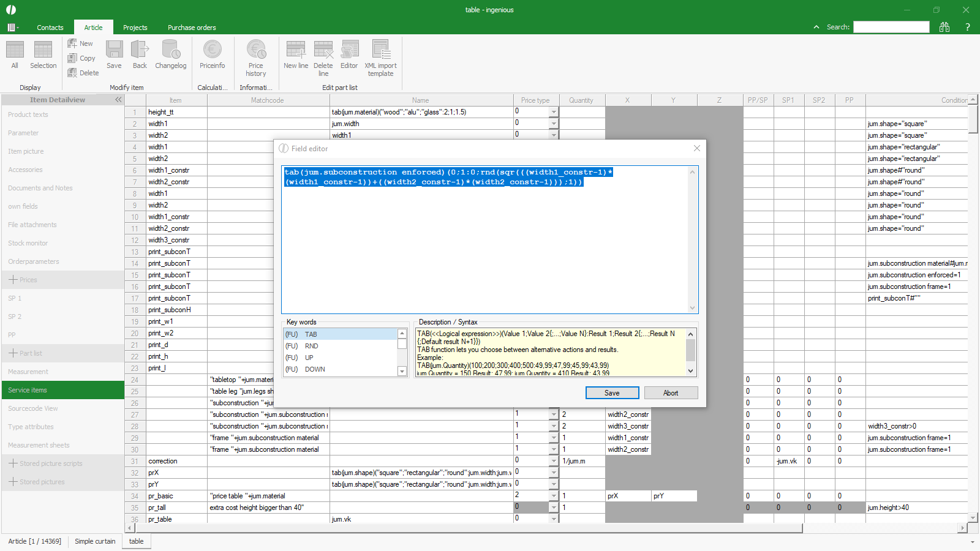Click the Delete line icon
Image resolution: width=980 pixels, height=551 pixels.
323,50
